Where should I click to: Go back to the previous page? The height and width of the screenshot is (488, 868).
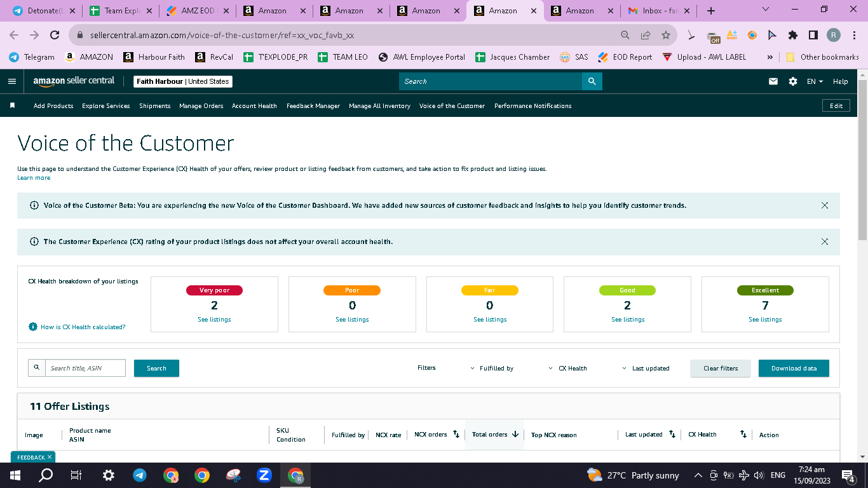click(14, 35)
